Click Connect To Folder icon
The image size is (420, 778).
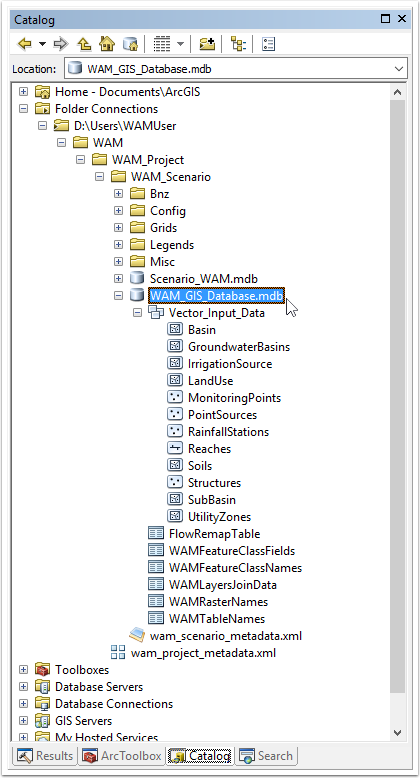(208, 44)
